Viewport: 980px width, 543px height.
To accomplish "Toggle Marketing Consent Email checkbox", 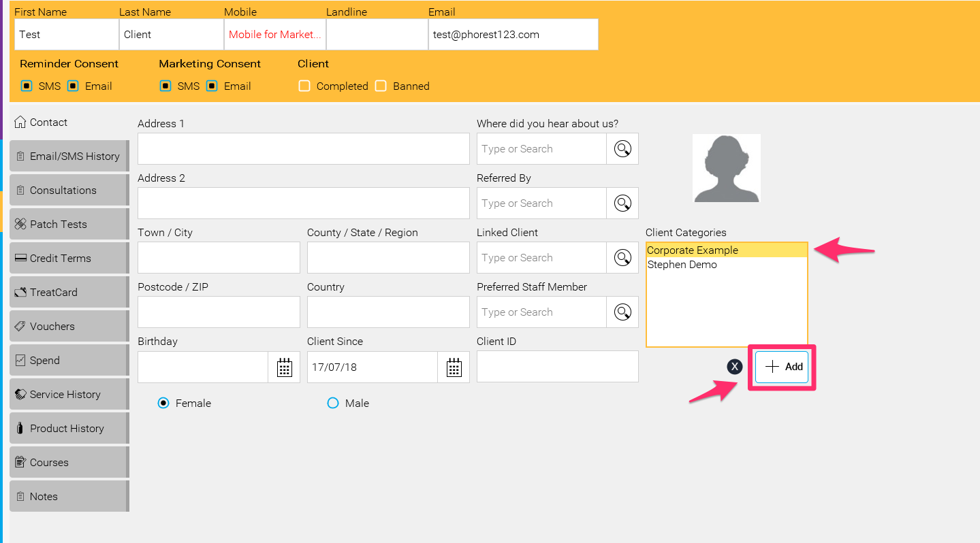I will pyautogui.click(x=212, y=86).
